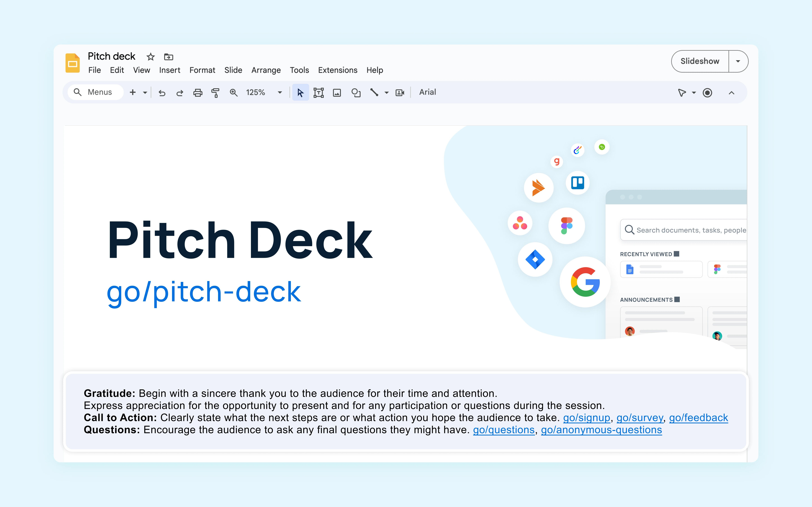Screen dimensions: 812x507
Task: Expand the line tool options arrow
Action: click(x=386, y=93)
